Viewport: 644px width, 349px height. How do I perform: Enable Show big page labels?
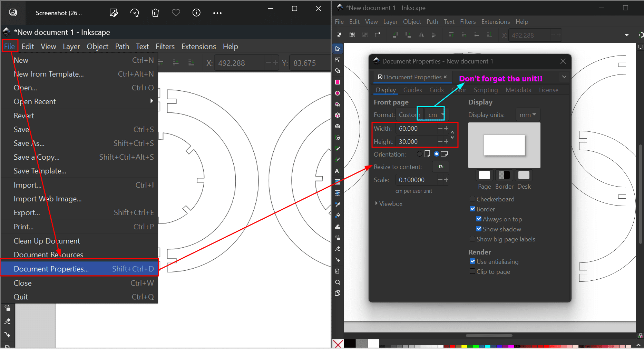pos(472,239)
